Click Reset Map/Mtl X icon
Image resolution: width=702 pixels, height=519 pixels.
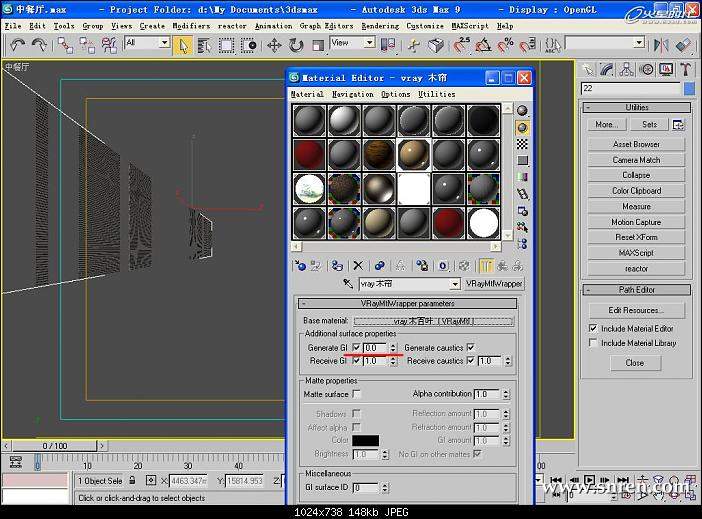pyautogui.click(x=358, y=266)
